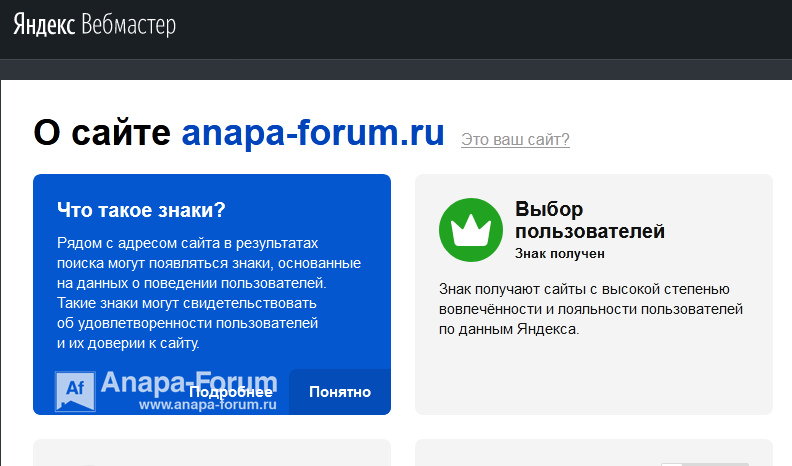Select the "Выбор пользователей" heading
Viewport: 792px width, 466px height.
pos(589,220)
